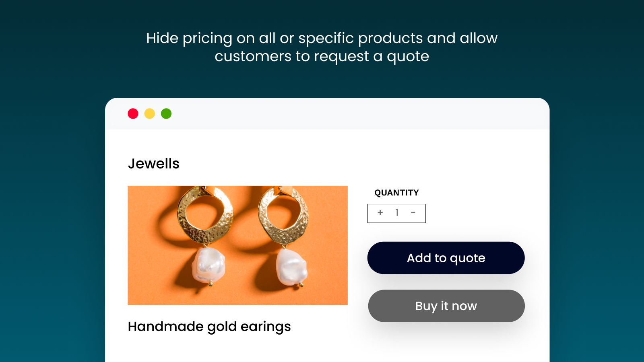The width and height of the screenshot is (644, 362).
Task: Click the 'customers to request a quote' line
Action: 322,56
